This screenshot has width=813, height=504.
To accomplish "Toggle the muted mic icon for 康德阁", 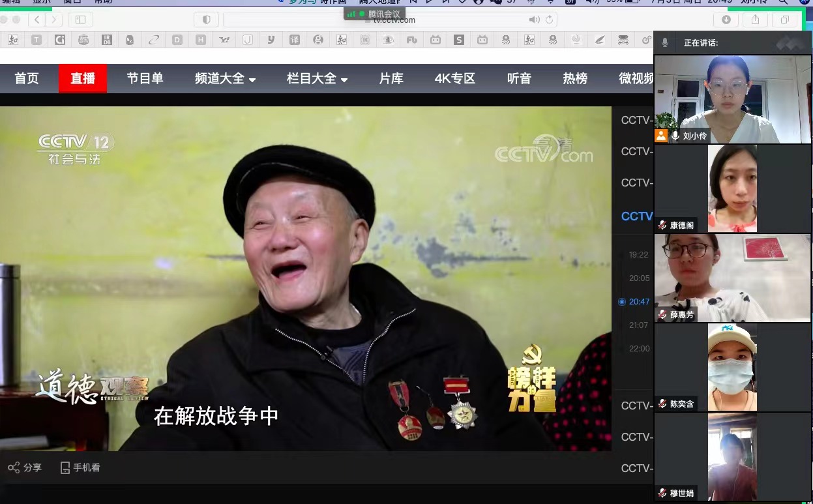I will [x=662, y=225].
